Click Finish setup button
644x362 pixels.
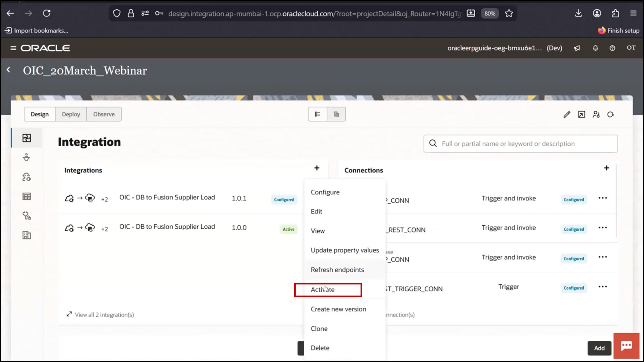(x=619, y=31)
